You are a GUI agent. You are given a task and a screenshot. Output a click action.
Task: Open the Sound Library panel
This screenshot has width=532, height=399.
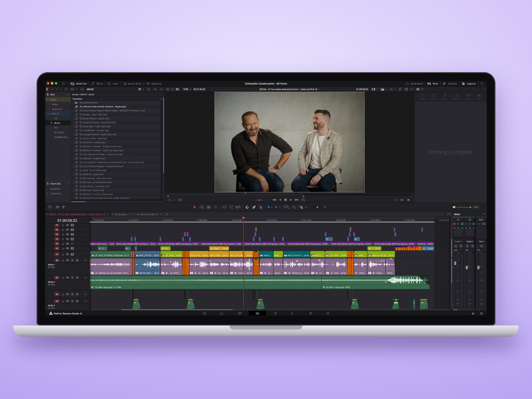click(132, 83)
